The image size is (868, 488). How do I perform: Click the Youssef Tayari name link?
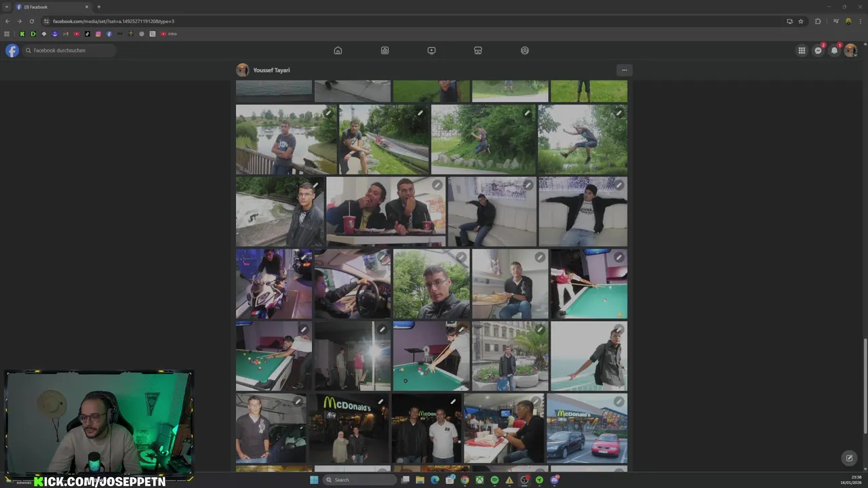coord(271,70)
